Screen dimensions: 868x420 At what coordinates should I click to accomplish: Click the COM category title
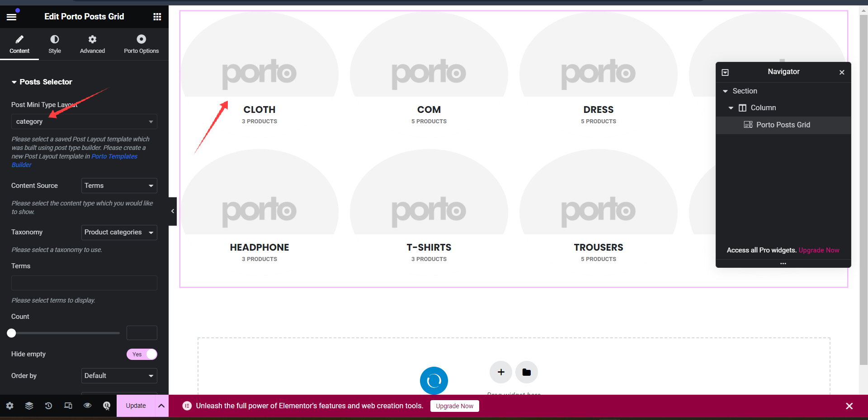pos(429,110)
